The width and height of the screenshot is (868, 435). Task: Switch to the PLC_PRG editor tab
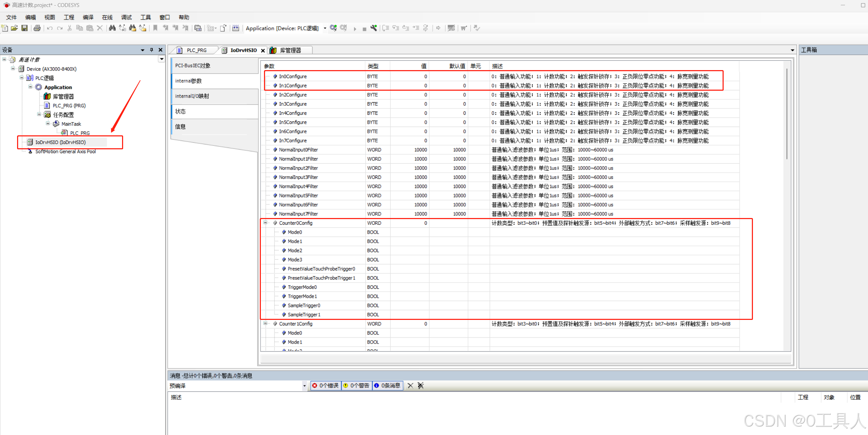pyautogui.click(x=196, y=50)
